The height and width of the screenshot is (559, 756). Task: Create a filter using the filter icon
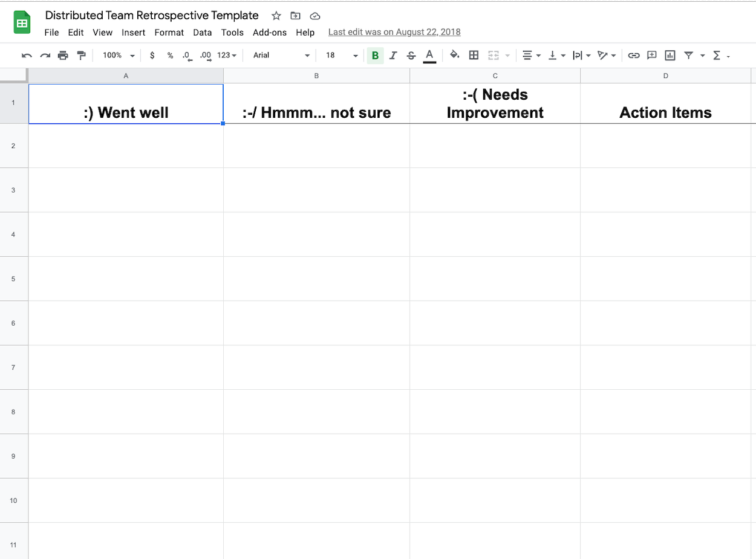click(689, 55)
